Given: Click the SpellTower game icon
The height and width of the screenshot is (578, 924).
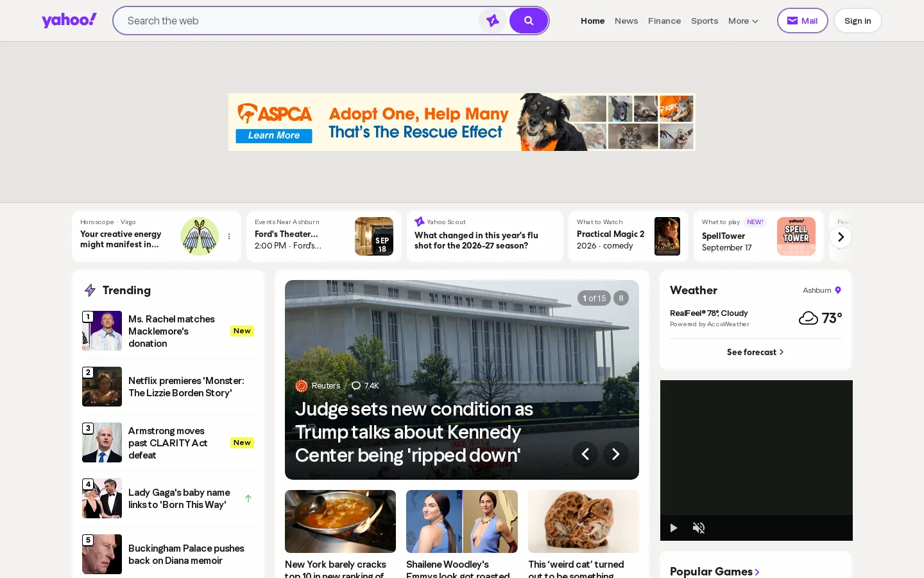Looking at the screenshot, I should [796, 236].
